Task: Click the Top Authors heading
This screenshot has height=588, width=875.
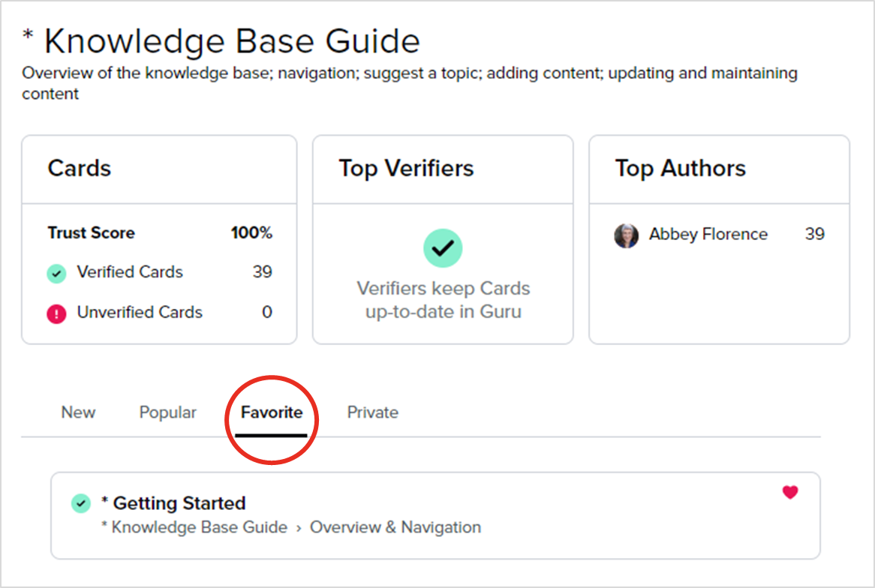Action: (x=680, y=169)
